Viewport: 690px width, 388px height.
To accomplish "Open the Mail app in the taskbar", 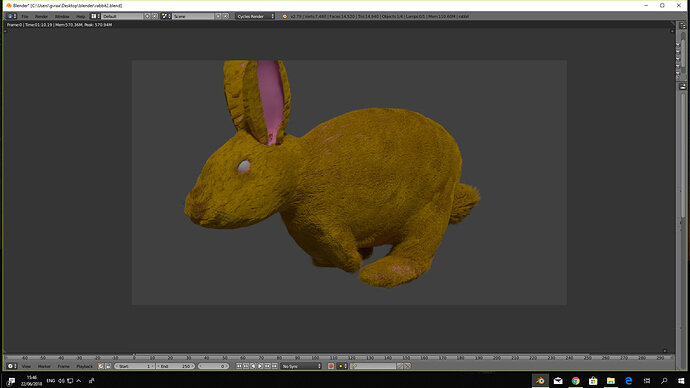I will (x=558, y=381).
